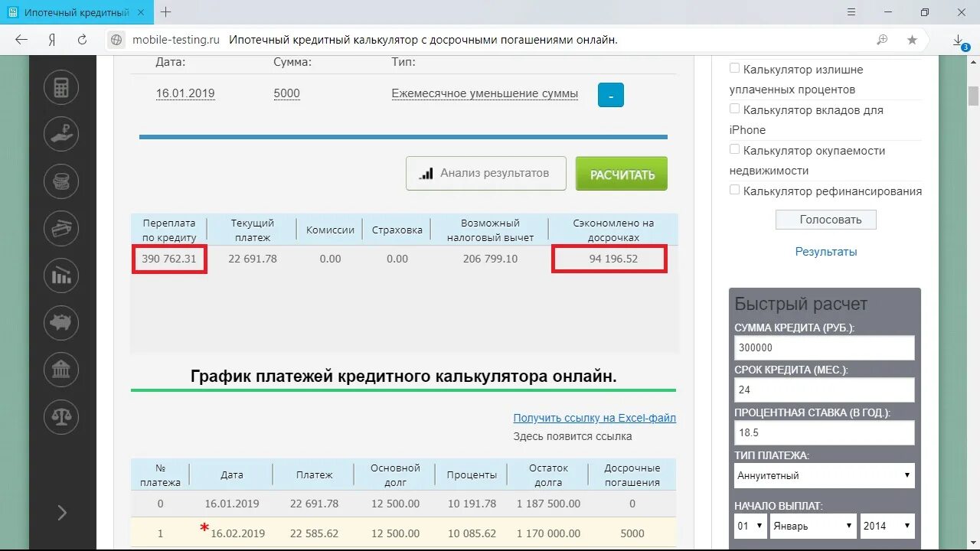
Task: Click the overpayment value 390 762.31
Action: click(x=169, y=259)
